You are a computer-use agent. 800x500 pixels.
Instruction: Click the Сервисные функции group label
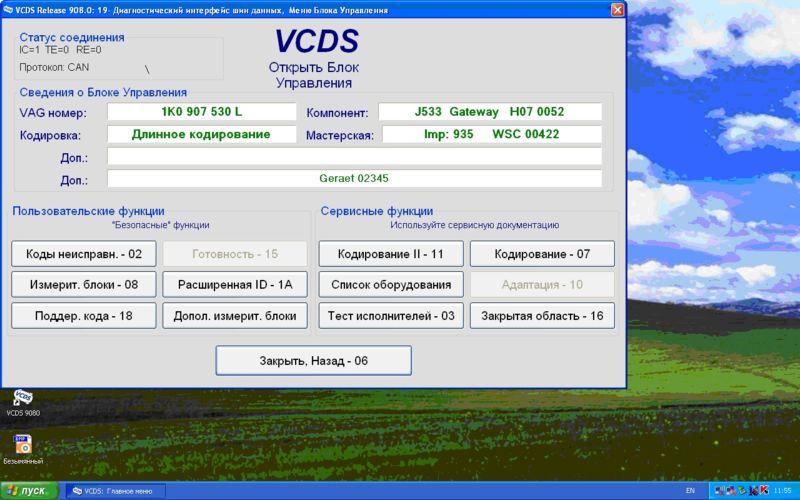377,211
